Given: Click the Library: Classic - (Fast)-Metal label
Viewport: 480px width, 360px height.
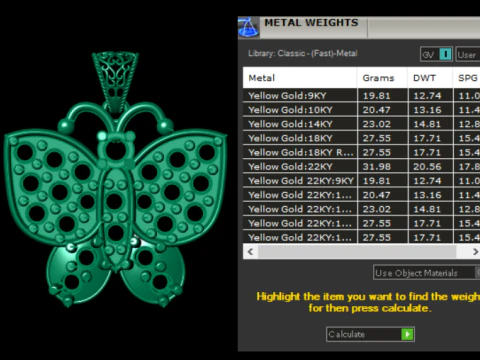Looking at the screenshot, I should (x=303, y=53).
